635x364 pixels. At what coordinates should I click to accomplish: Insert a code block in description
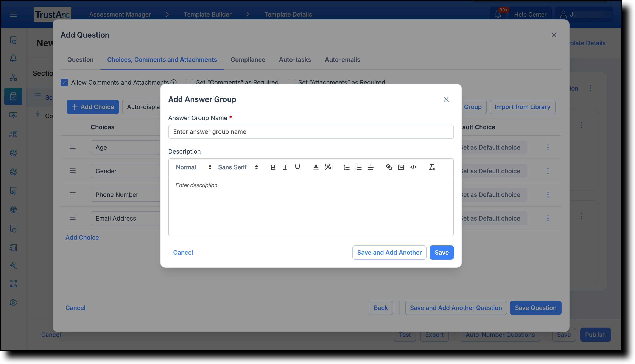413,167
